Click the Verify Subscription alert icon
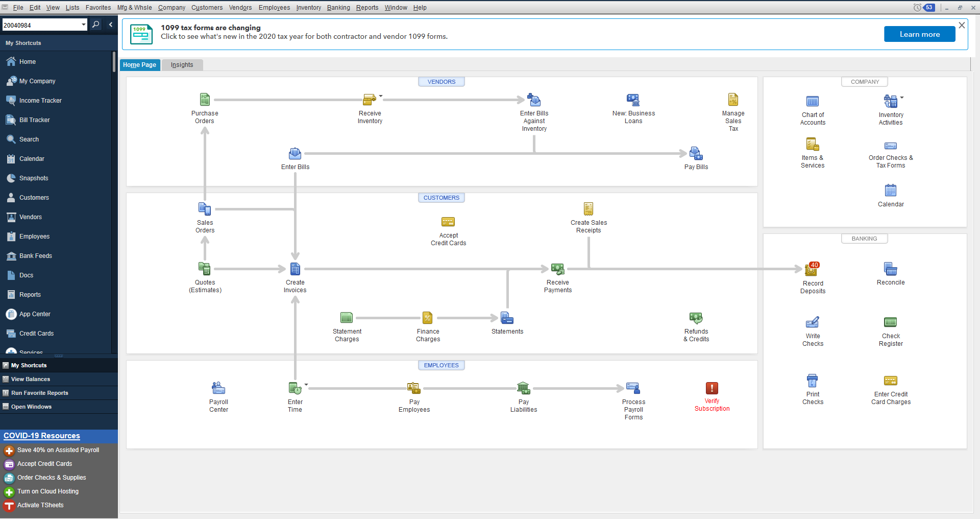 (712, 389)
